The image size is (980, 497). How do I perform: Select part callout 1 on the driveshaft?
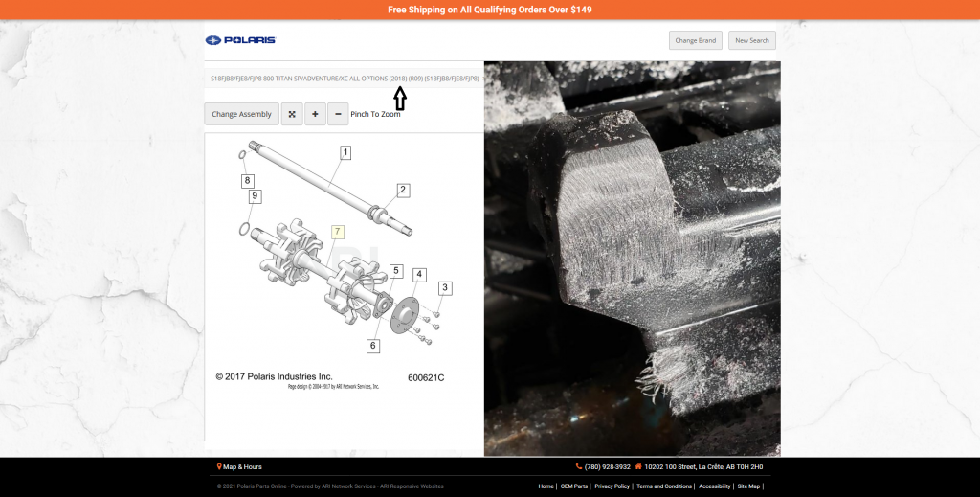[345, 152]
